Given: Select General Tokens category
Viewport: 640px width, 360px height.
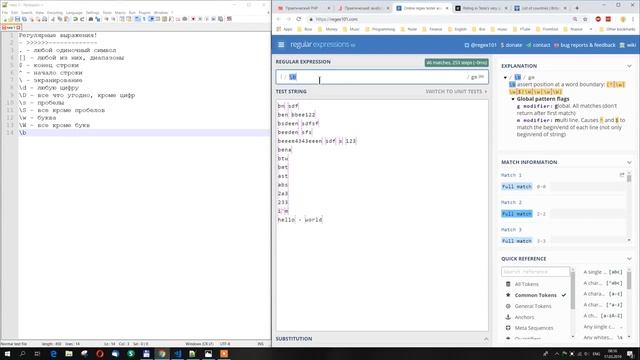Looking at the screenshot, I should pos(533,306).
